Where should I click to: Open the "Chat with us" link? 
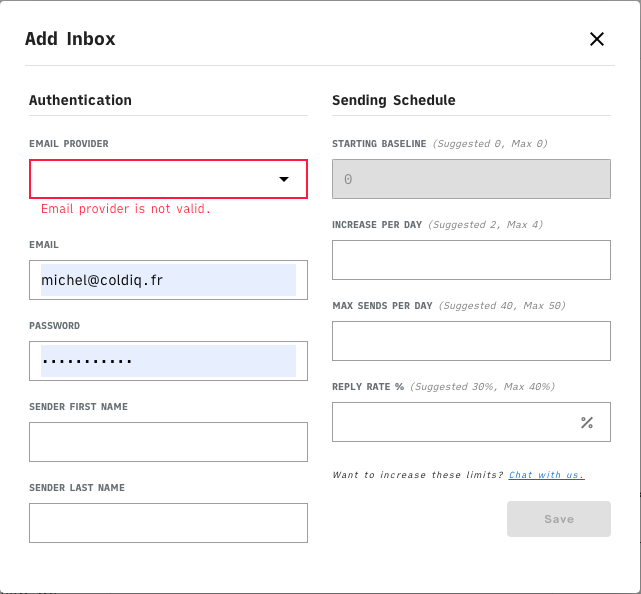546,475
